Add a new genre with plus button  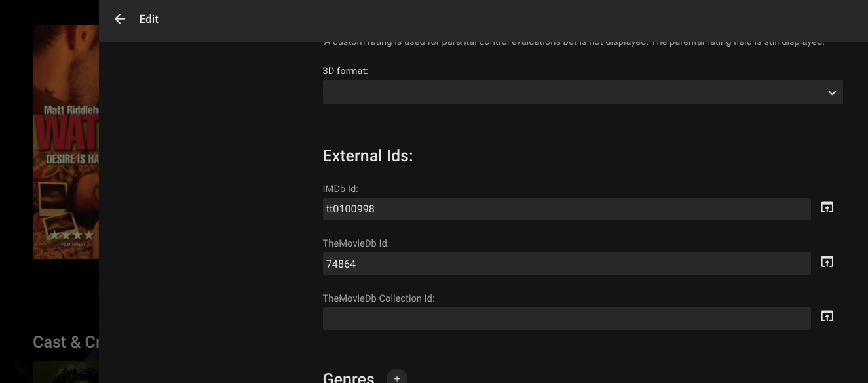point(396,378)
